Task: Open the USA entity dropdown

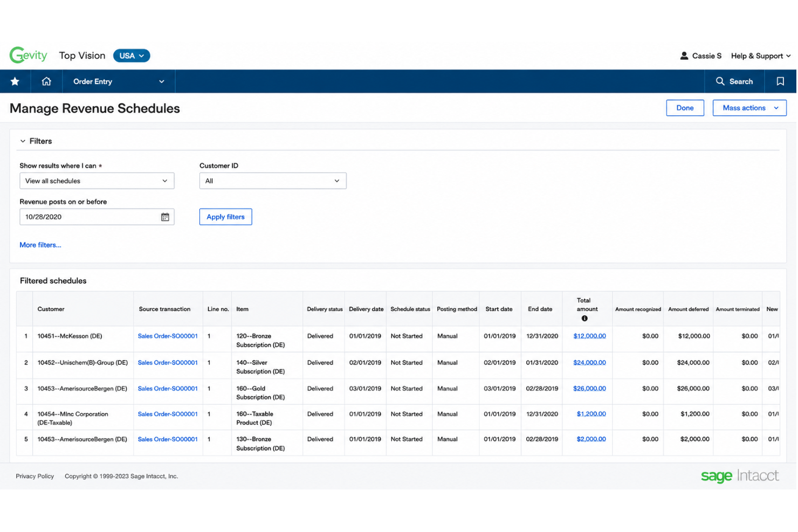Action: tap(132, 56)
